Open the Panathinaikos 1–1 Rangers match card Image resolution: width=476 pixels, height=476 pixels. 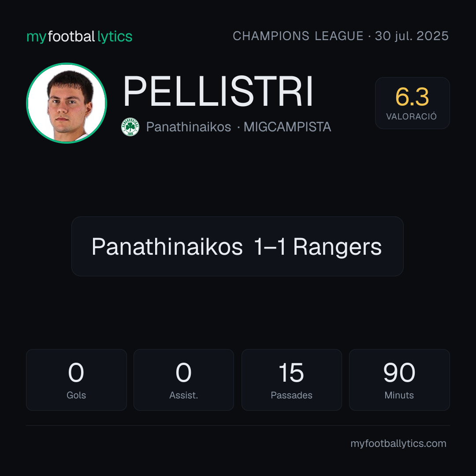point(238,246)
